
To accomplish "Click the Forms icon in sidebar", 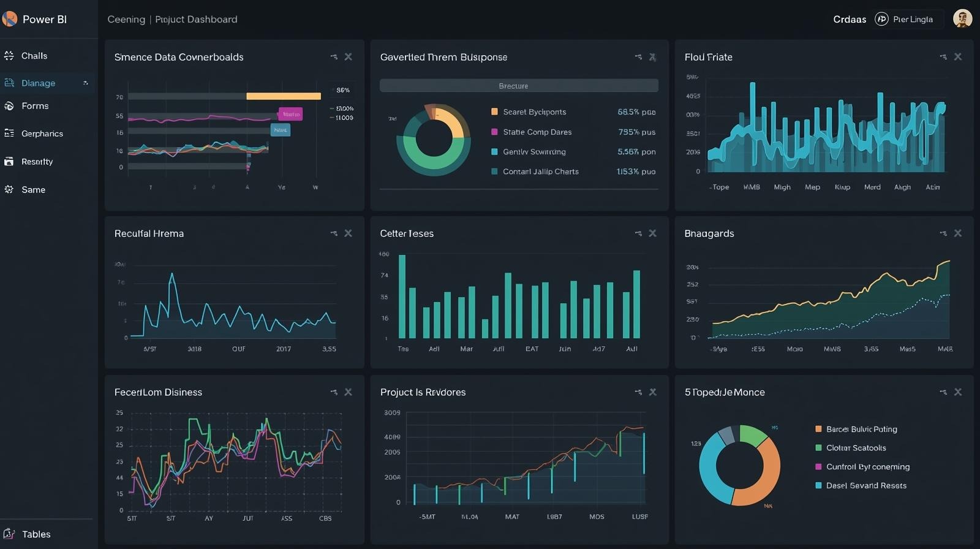I will (x=9, y=106).
